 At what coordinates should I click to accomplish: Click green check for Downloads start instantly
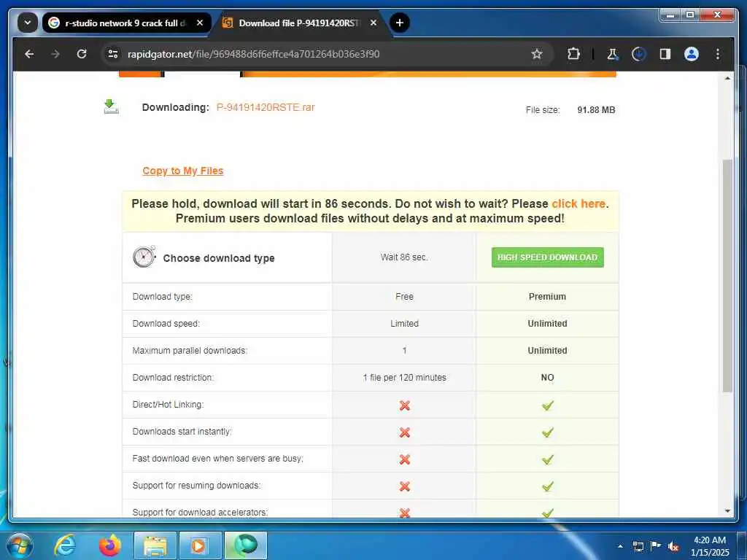[547, 432]
